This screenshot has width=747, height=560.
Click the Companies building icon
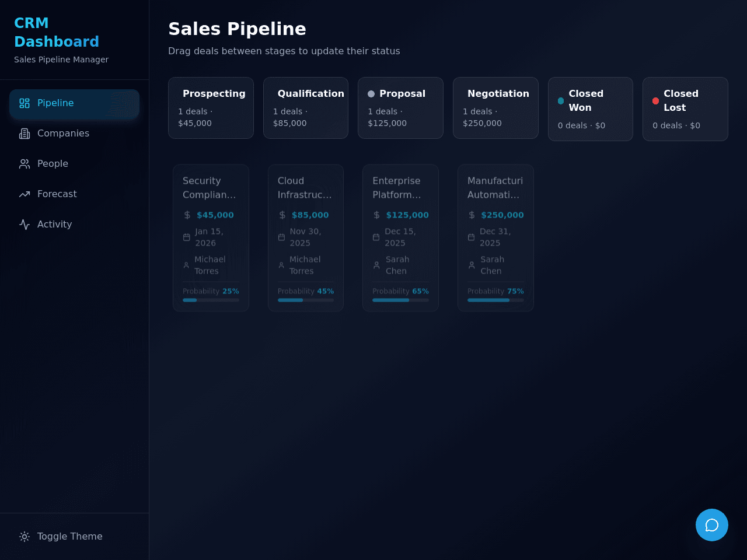pyautogui.click(x=25, y=134)
